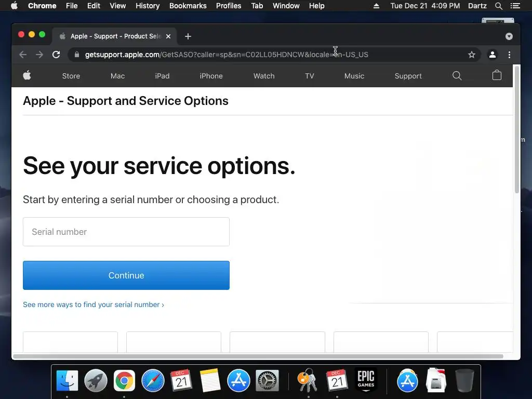Screen dimensions: 532x399
Task: Open Chrome's three-dot menu
Action: (509, 55)
